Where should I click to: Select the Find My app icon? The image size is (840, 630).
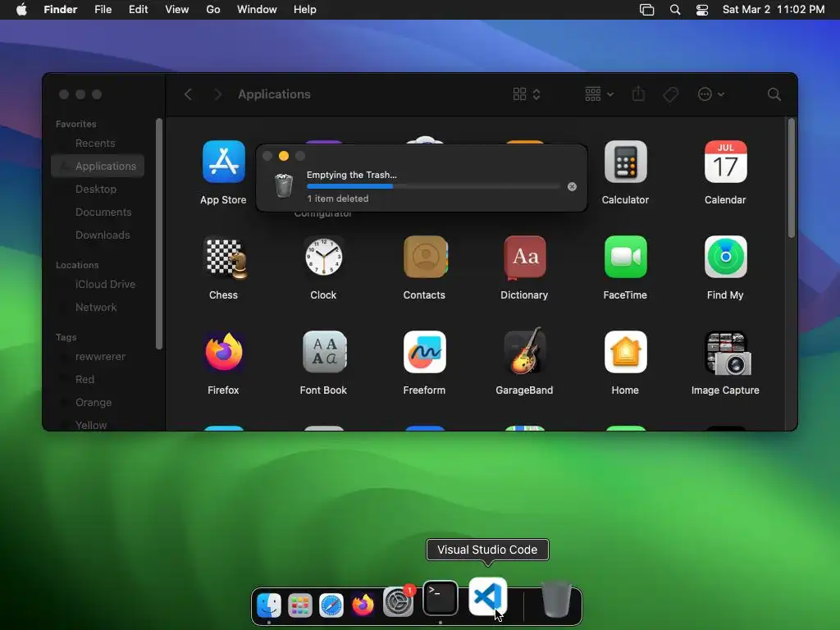(x=725, y=257)
